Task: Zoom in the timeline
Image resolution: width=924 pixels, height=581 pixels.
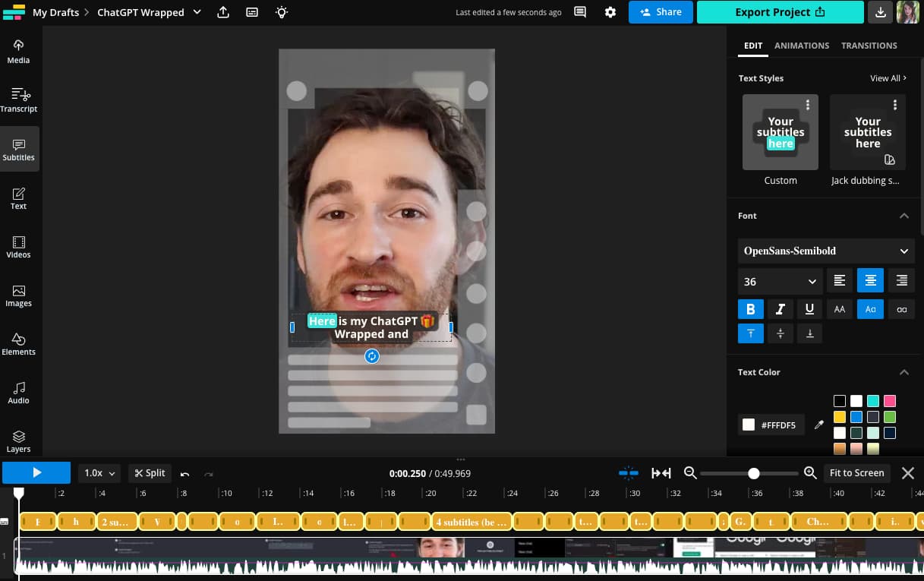Action: (x=810, y=472)
